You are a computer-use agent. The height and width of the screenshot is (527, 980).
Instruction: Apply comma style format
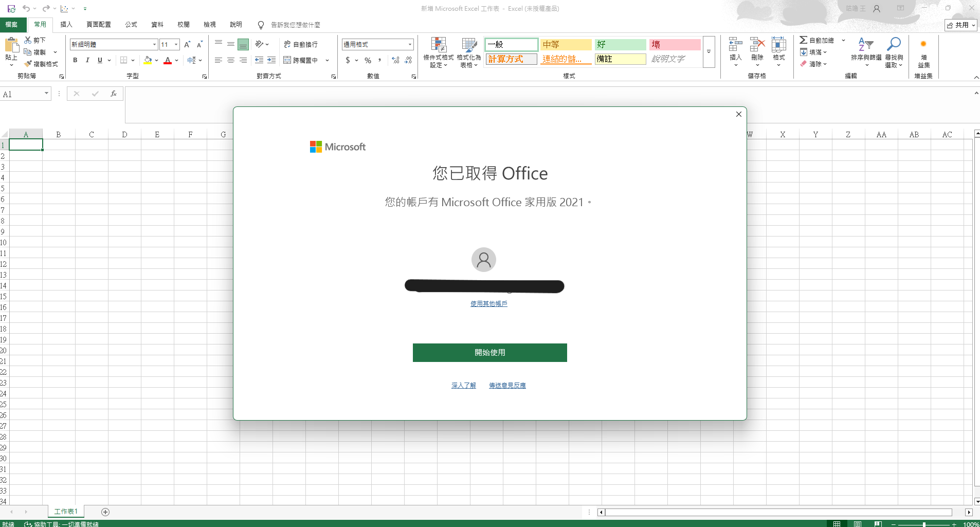tap(380, 60)
